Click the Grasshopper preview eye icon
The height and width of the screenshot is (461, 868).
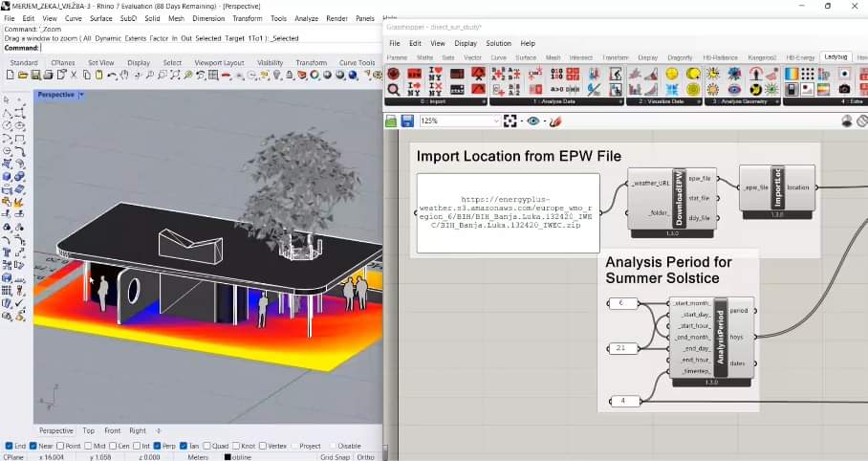(x=532, y=121)
